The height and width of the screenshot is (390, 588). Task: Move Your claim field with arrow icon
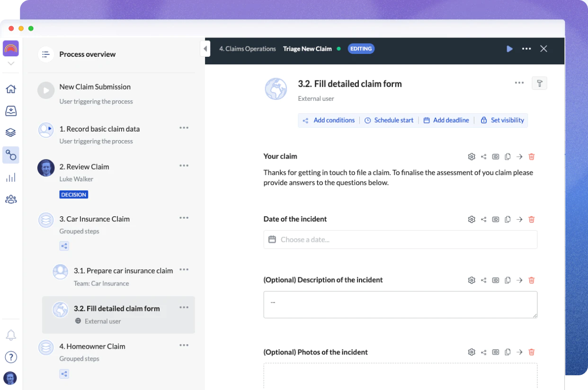(x=519, y=157)
